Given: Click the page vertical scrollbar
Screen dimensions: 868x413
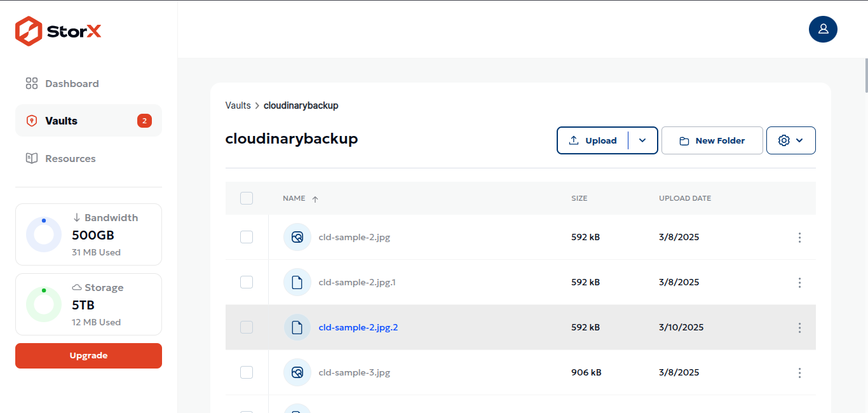Looking at the screenshot, I should 865,76.
